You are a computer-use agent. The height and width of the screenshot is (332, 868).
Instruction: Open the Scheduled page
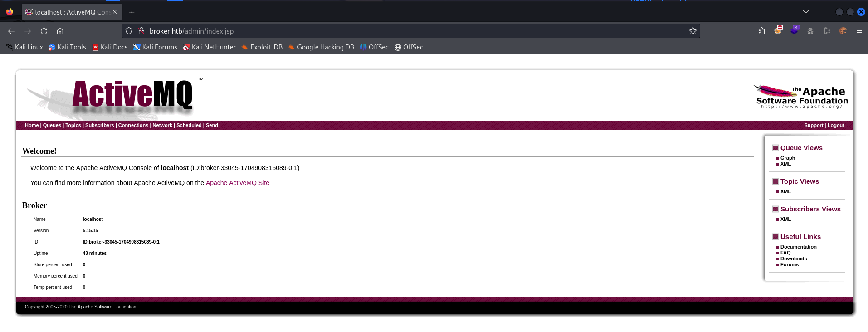coord(189,125)
